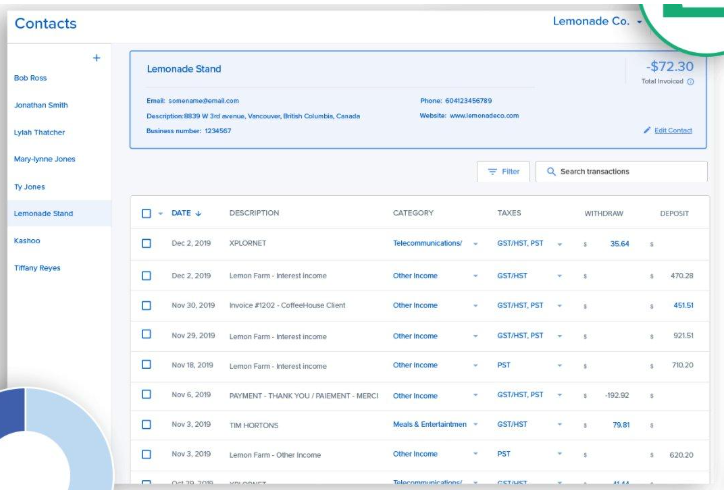The height and width of the screenshot is (493, 724).
Task: Check the TIM HORTONS row checkbox
Action: 146,424
